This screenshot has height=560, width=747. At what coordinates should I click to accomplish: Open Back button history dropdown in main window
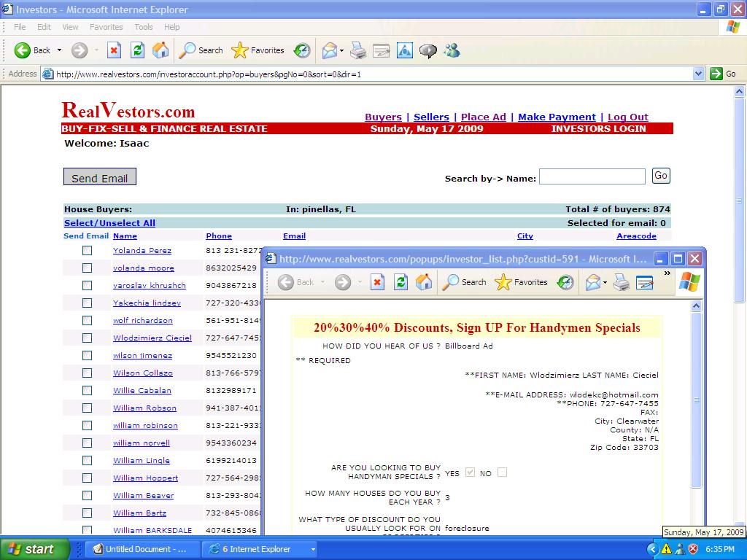click(x=59, y=50)
